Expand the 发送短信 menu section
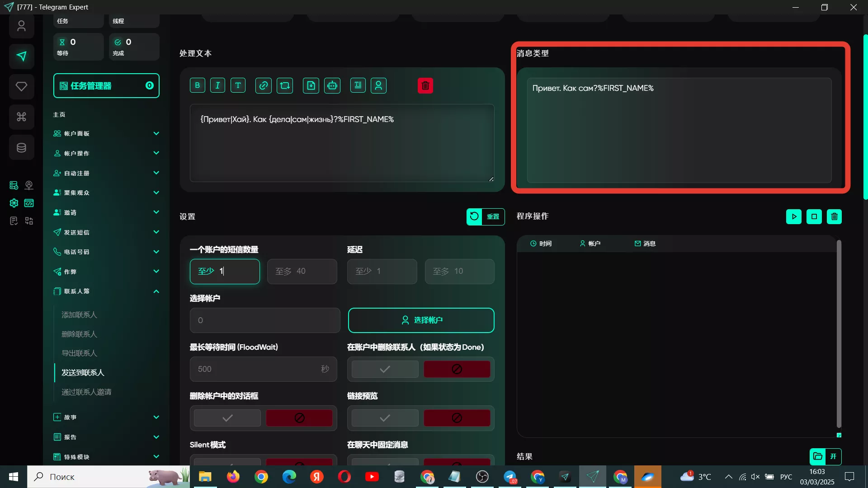868x488 pixels. [x=106, y=232]
